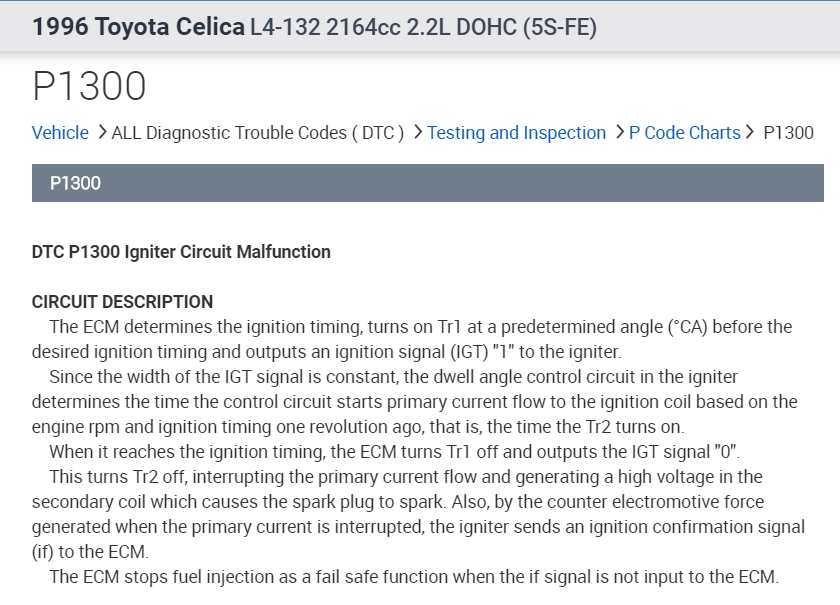
Task: Go to the P Code Charts link
Action: click(x=684, y=133)
